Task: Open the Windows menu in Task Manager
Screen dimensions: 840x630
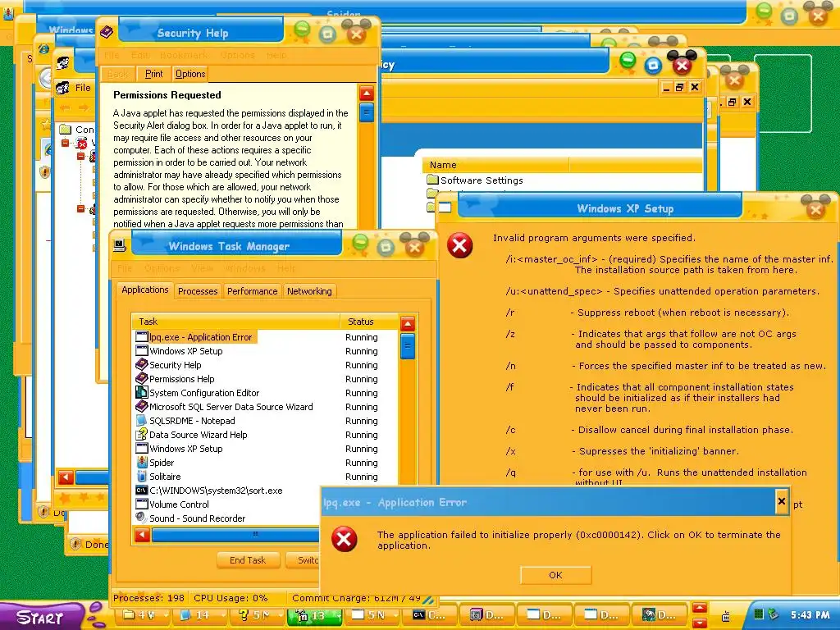Action: [x=244, y=268]
